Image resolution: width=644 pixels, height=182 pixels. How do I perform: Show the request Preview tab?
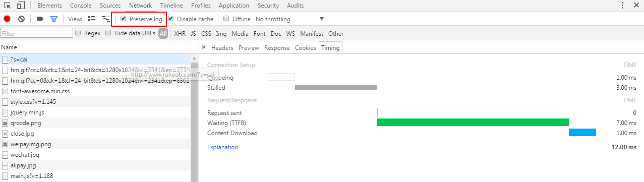(x=249, y=48)
